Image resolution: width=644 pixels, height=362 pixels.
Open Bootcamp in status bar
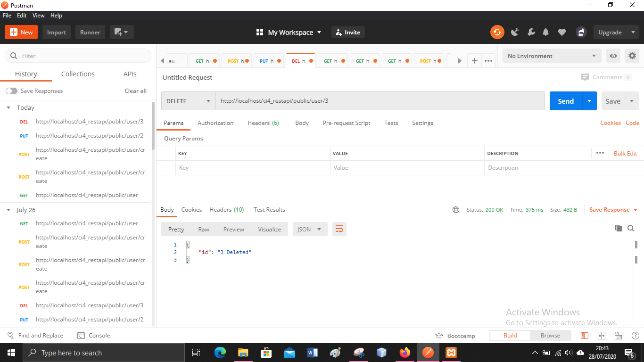[x=455, y=336]
